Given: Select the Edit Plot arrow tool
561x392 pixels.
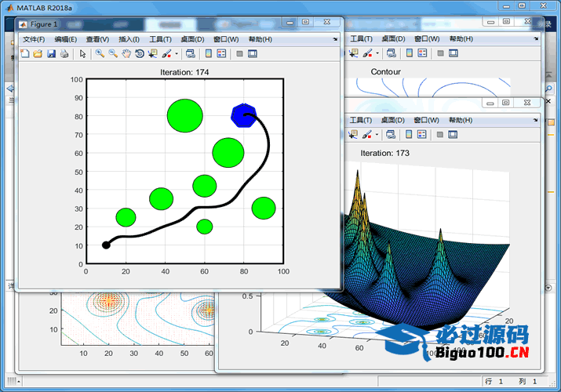Looking at the screenshot, I should [82, 53].
